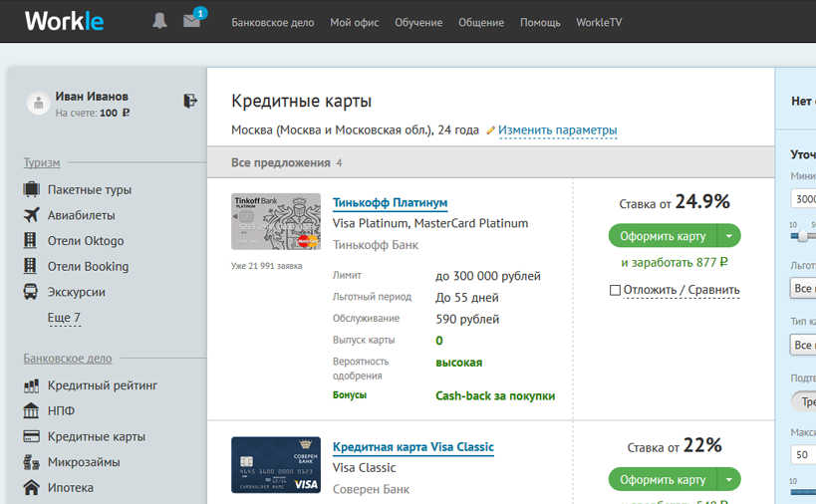Click 'Тинькофф Банк' bank name text
Screen dimensions: 816x504
pyautogui.click(x=376, y=244)
